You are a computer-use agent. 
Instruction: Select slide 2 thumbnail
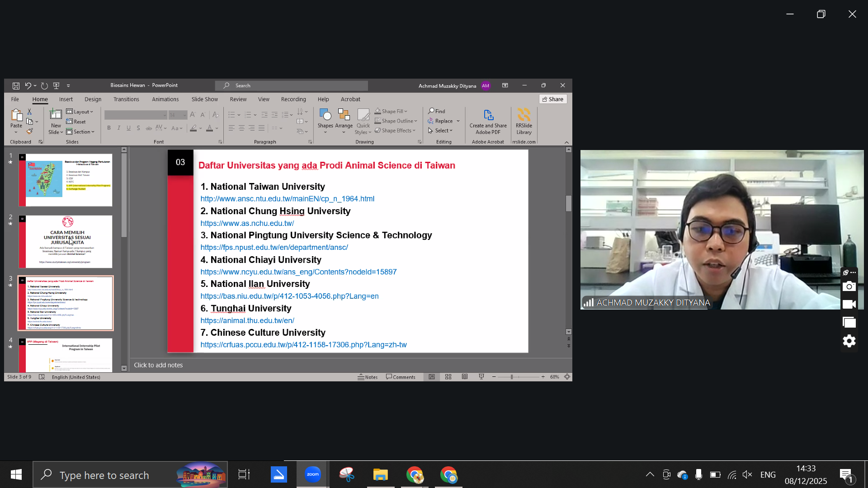coord(66,241)
